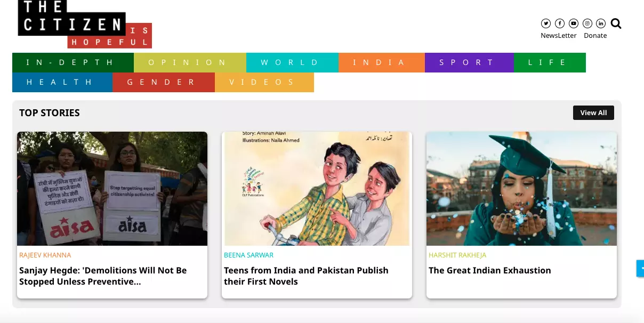The image size is (644, 323).
Task: Open the Gender section
Action: [163, 82]
